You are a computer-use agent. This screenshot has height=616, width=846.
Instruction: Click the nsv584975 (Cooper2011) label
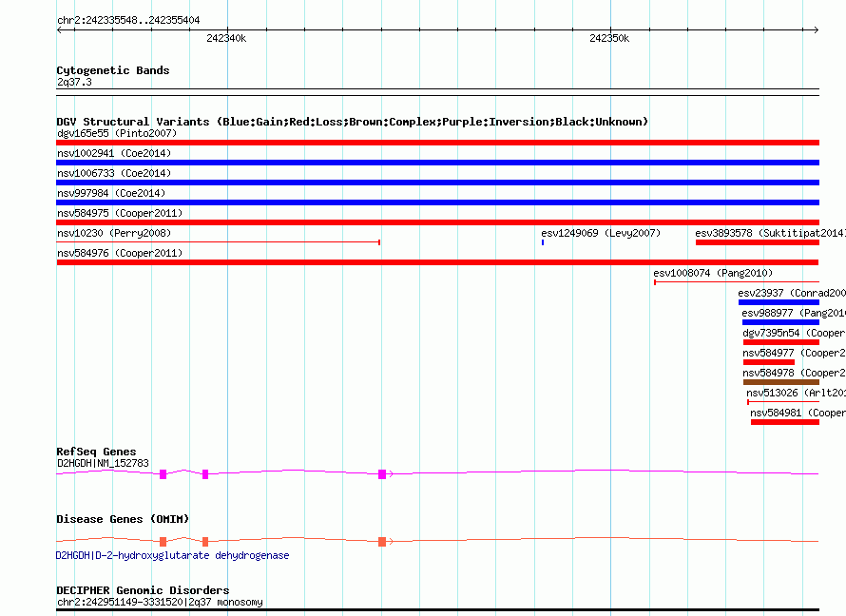pos(120,213)
